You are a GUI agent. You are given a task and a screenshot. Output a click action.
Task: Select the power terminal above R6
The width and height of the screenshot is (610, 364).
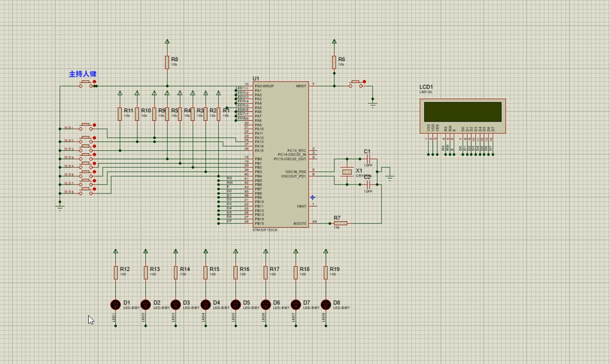[334, 41]
